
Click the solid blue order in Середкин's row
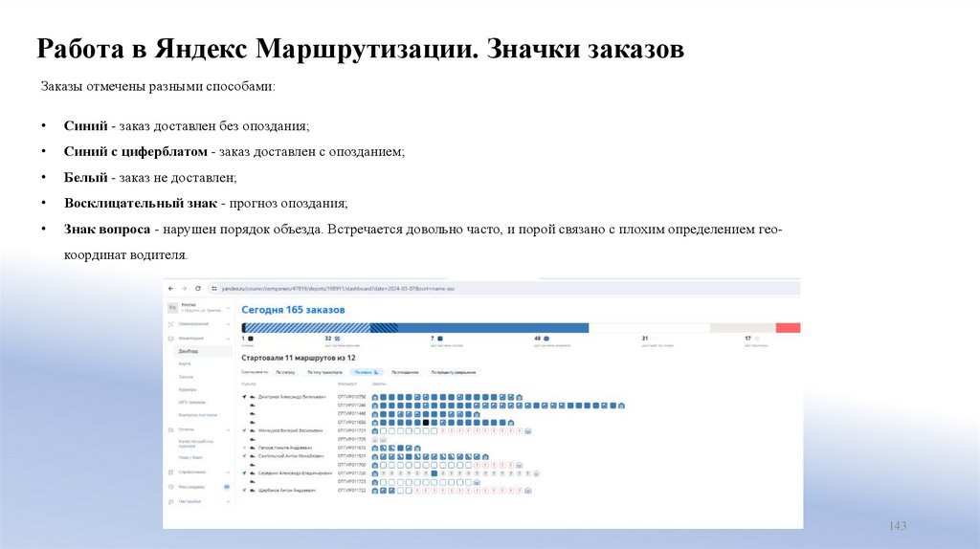(x=434, y=473)
